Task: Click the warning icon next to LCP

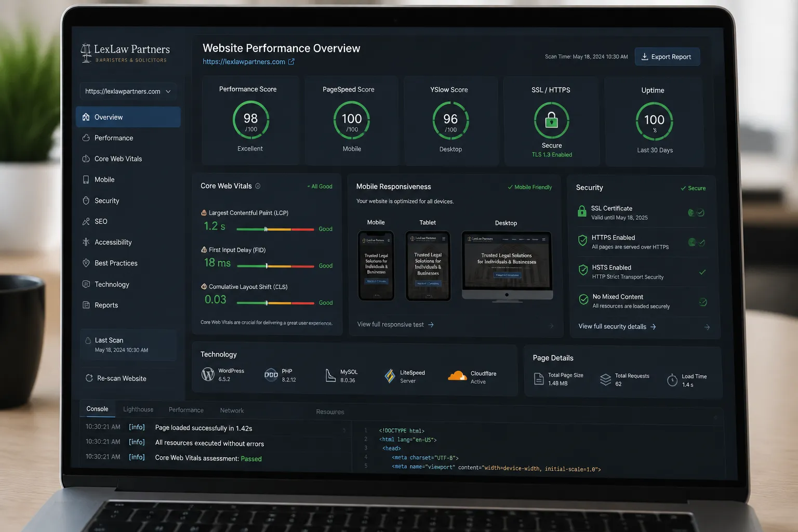Action: click(x=204, y=213)
